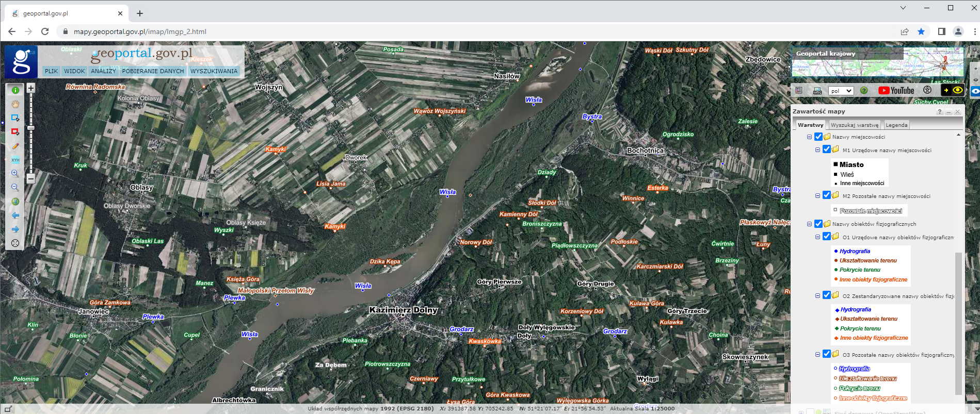Screen dimensions: 980x414
Task: Open the pol language dropdown
Action: 841,91
